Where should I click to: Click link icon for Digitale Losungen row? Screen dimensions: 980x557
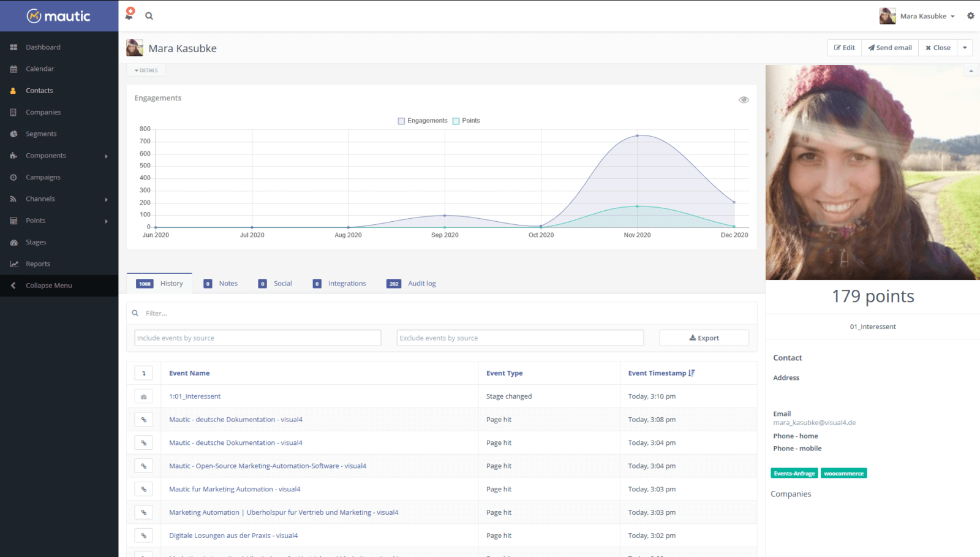coord(144,536)
